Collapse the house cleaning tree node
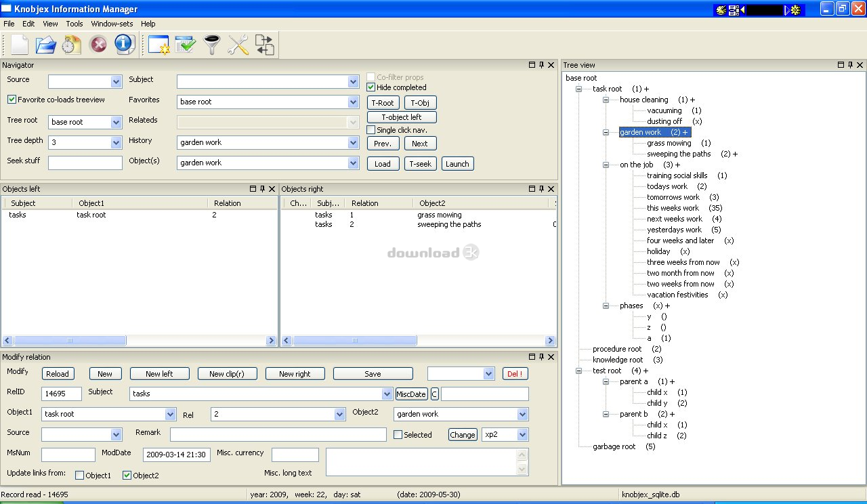Image resolution: width=867 pixels, height=504 pixels. 606,100
